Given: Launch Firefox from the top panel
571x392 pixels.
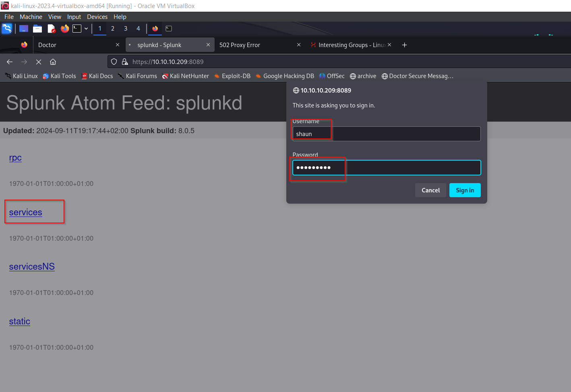Looking at the screenshot, I should [x=64, y=29].
